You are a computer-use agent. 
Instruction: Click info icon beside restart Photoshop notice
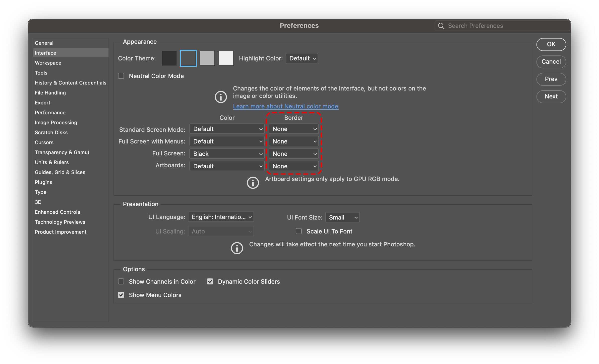[237, 248]
